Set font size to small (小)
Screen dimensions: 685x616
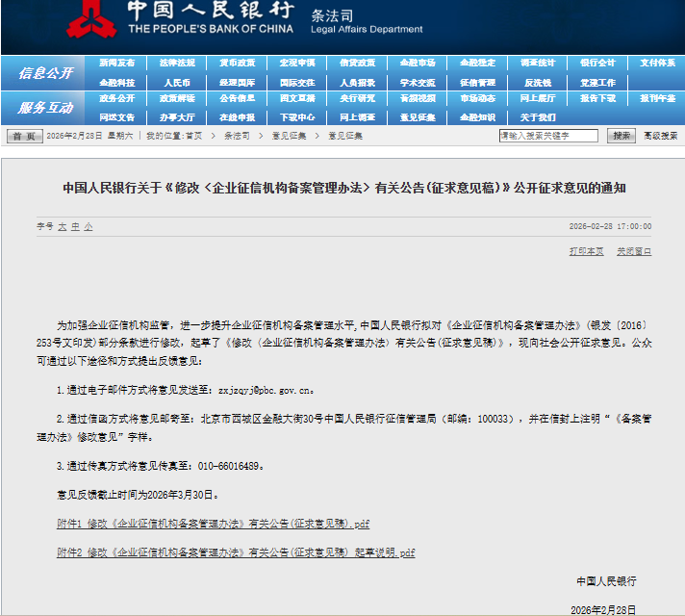tap(89, 226)
